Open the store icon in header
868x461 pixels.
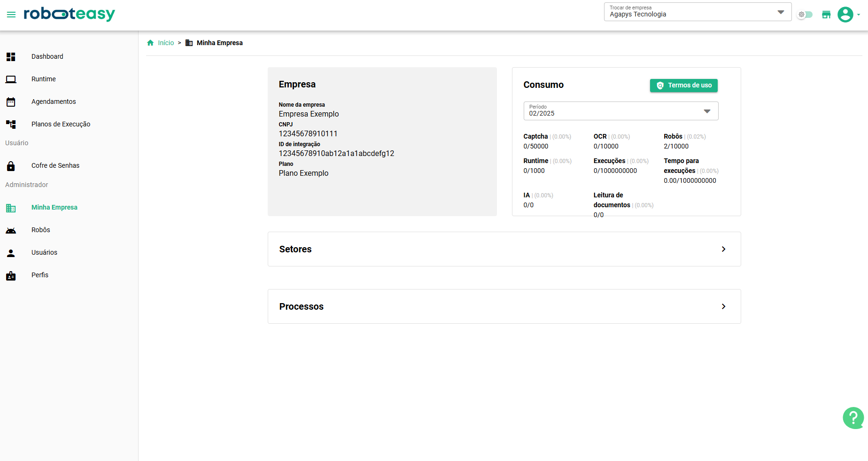(826, 15)
